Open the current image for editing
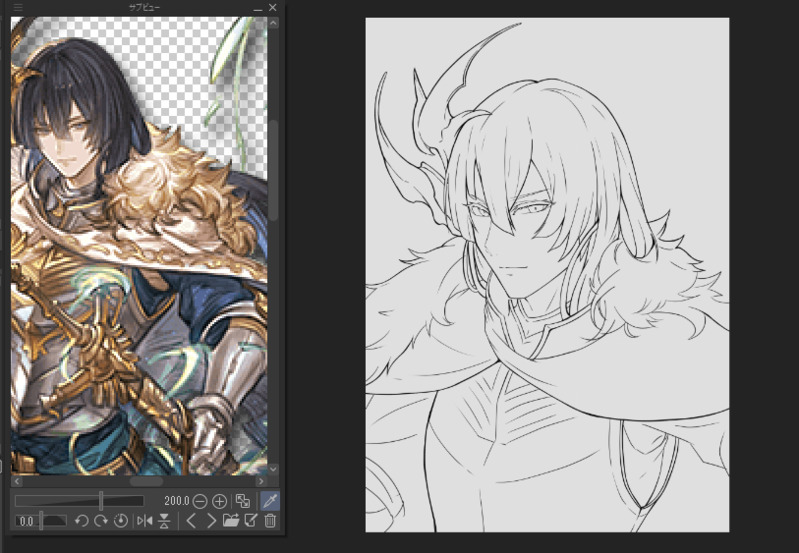The width and height of the screenshot is (799, 553). pyautogui.click(x=251, y=520)
